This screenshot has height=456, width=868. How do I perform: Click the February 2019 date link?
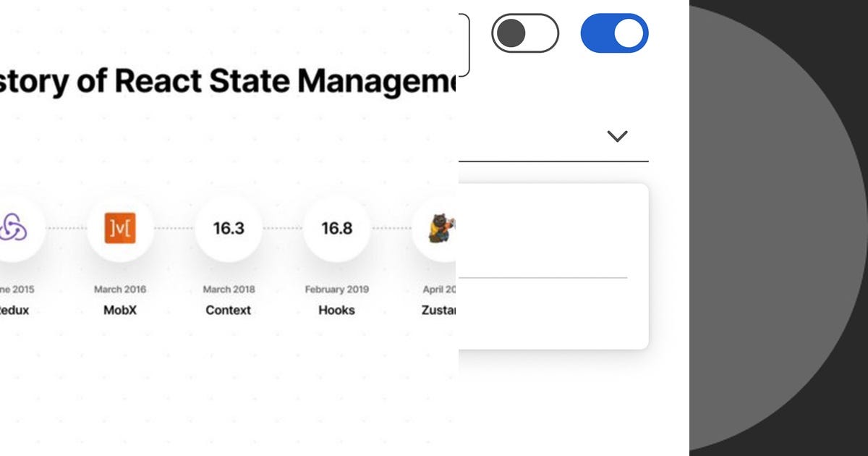pos(336,289)
